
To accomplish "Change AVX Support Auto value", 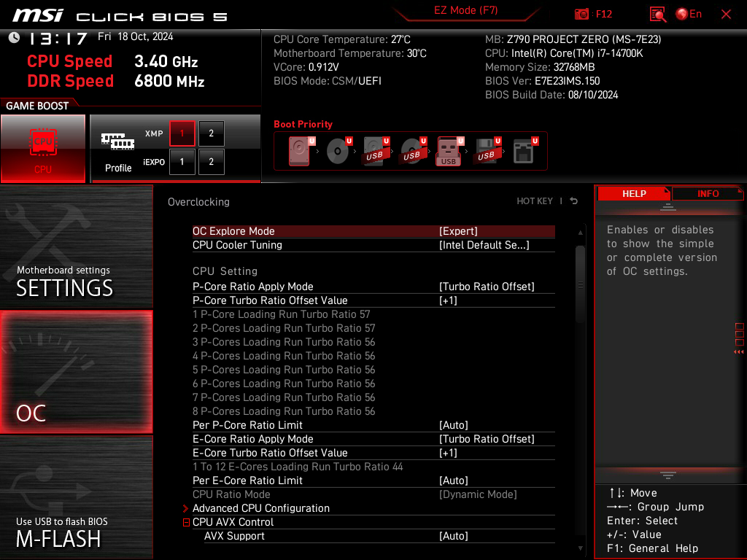I will [x=454, y=536].
